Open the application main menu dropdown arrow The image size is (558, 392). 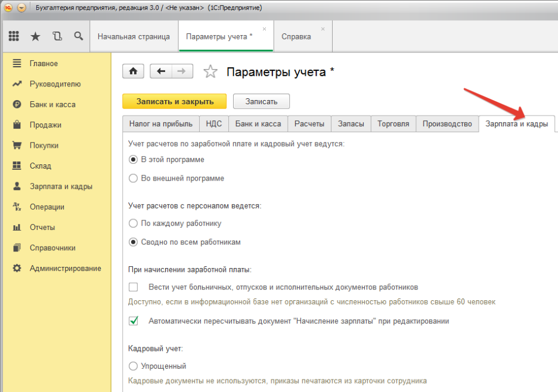pyautogui.click(x=21, y=8)
